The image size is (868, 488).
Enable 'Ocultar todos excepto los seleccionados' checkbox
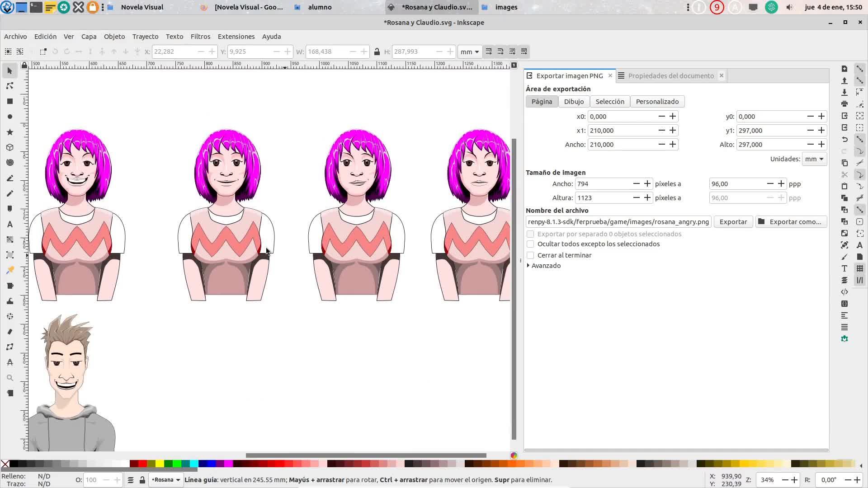click(x=530, y=244)
